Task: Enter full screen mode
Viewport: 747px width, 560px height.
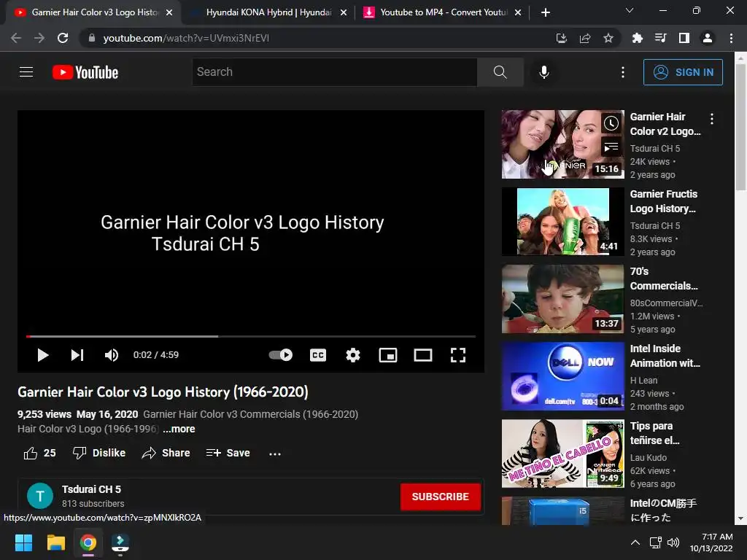Action: click(x=458, y=355)
